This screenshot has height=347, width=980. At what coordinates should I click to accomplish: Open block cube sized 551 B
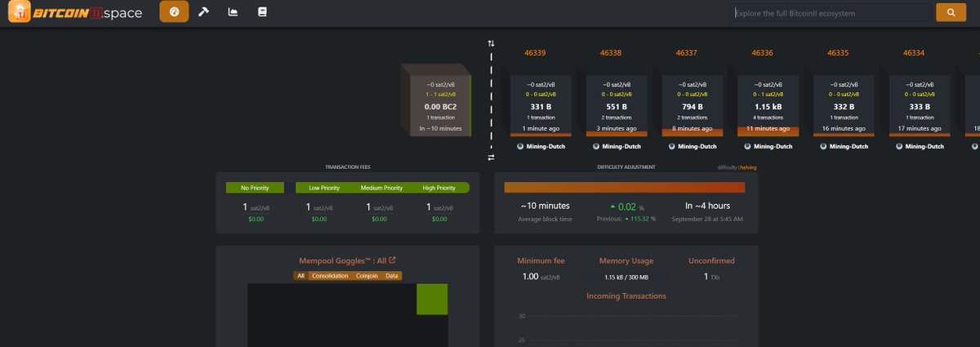click(x=617, y=106)
